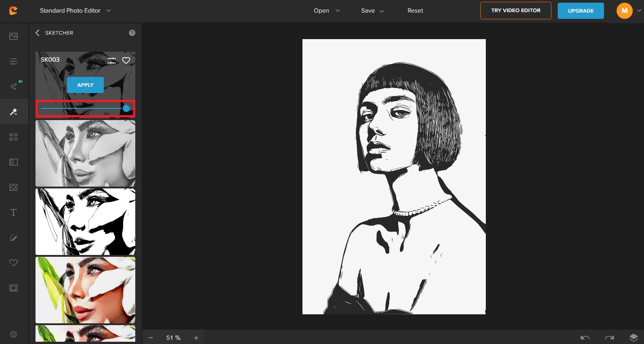
Task: Click the Try Video Editor button
Action: 515,10
